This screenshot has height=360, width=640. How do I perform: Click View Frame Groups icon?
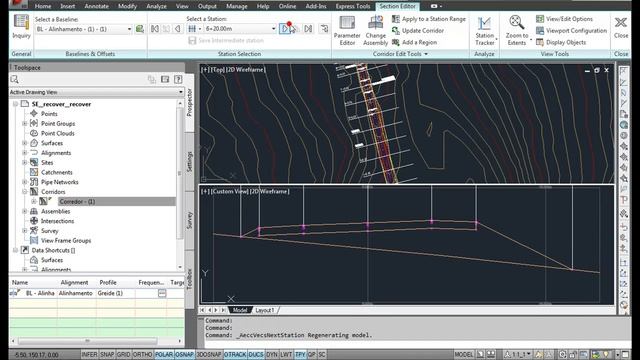coord(34,240)
